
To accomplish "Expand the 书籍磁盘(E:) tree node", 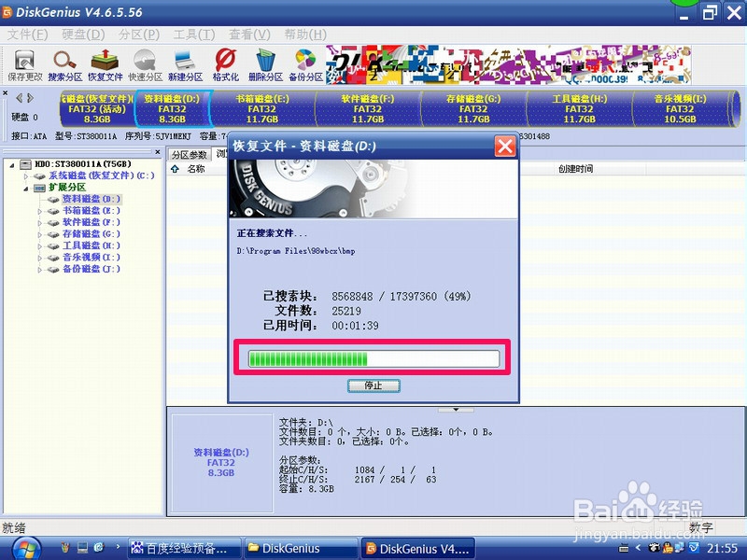I will pos(40,211).
